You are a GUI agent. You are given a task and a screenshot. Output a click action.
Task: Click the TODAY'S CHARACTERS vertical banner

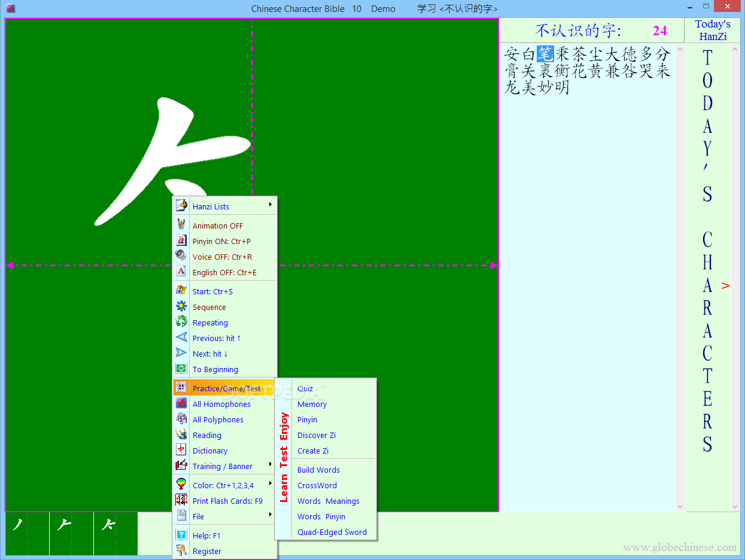pyautogui.click(x=707, y=251)
